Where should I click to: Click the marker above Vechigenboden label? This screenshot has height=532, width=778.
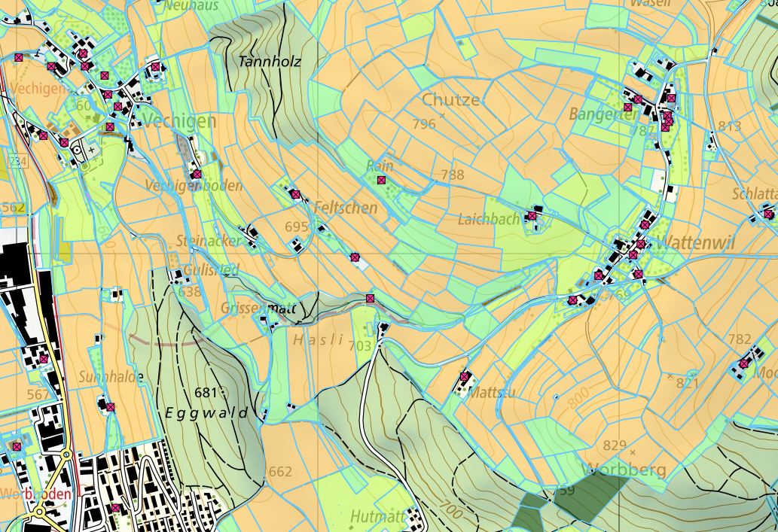(x=197, y=175)
